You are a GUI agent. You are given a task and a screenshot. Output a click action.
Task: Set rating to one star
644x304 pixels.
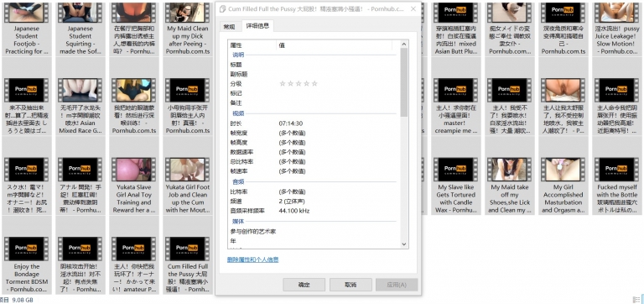click(x=282, y=83)
